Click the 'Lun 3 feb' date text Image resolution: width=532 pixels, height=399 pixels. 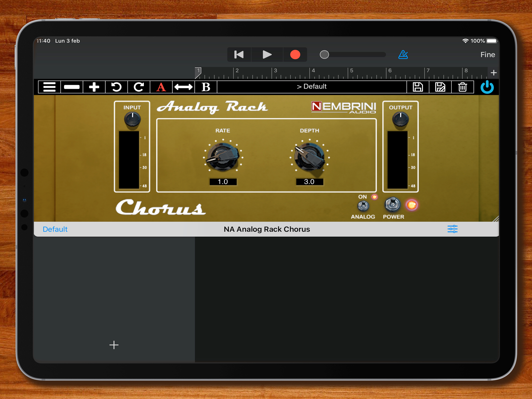(67, 41)
